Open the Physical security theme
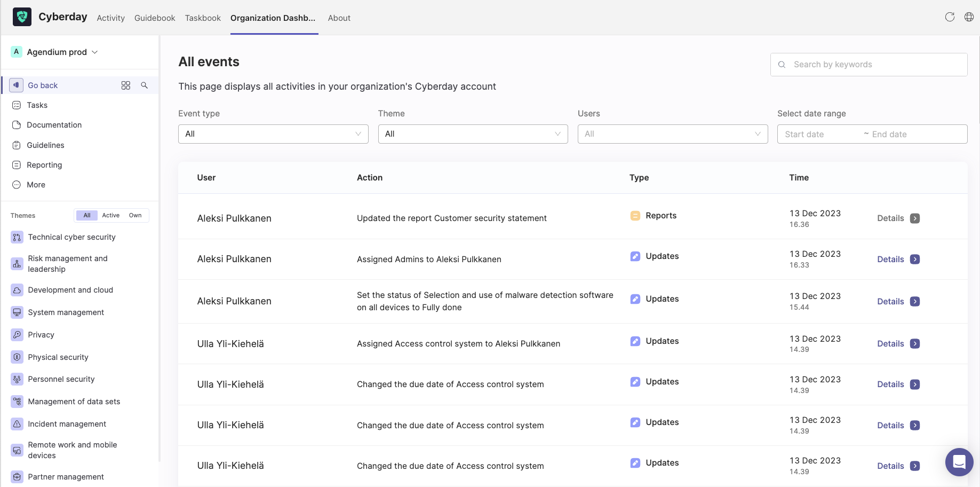Image resolution: width=980 pixels, height=487 pixels. [58, 357]
